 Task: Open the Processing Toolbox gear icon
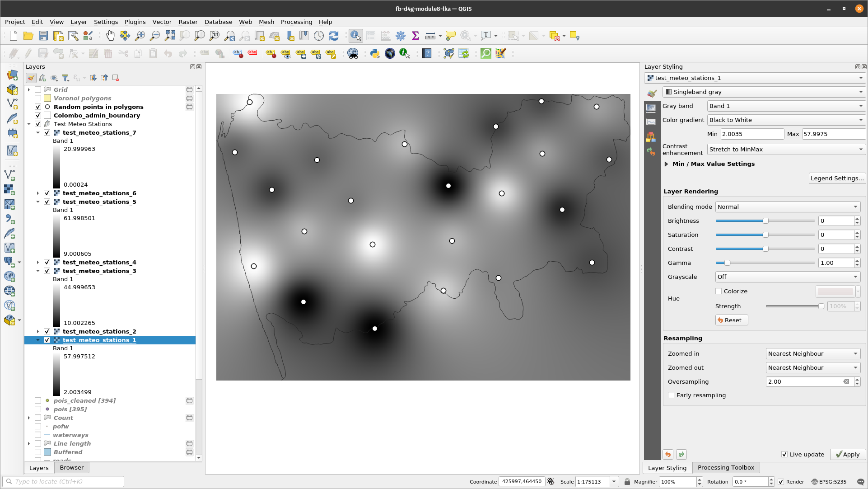tap(401, 36)
